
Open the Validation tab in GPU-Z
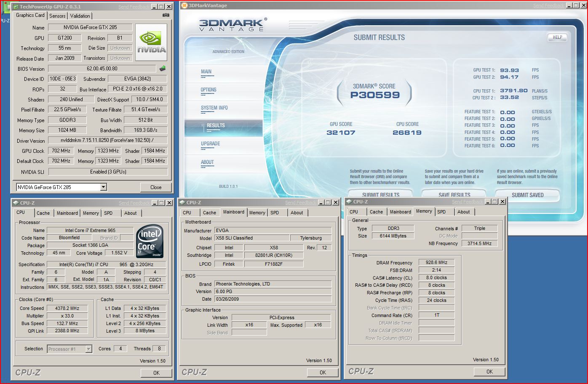[80, 16]
